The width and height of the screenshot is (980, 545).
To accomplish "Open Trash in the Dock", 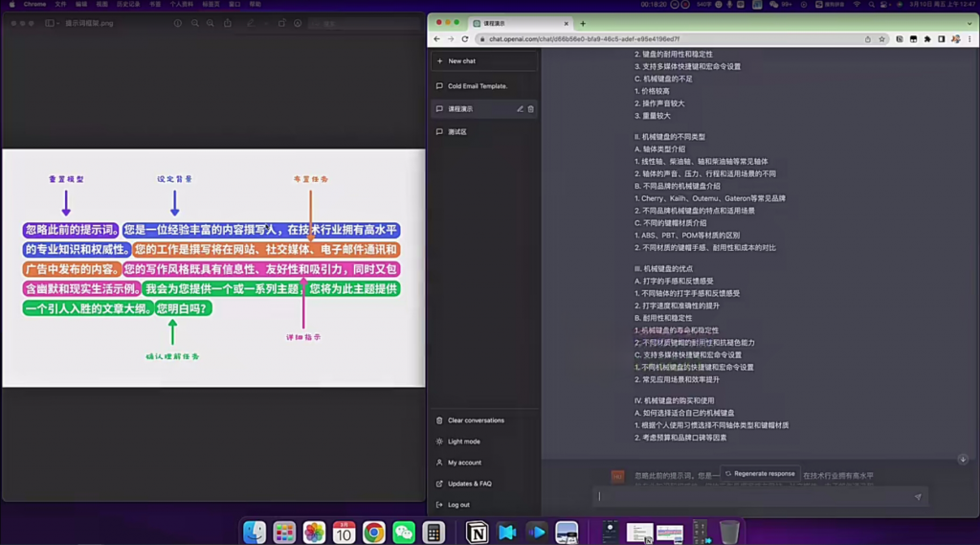I will pos(728,533).
